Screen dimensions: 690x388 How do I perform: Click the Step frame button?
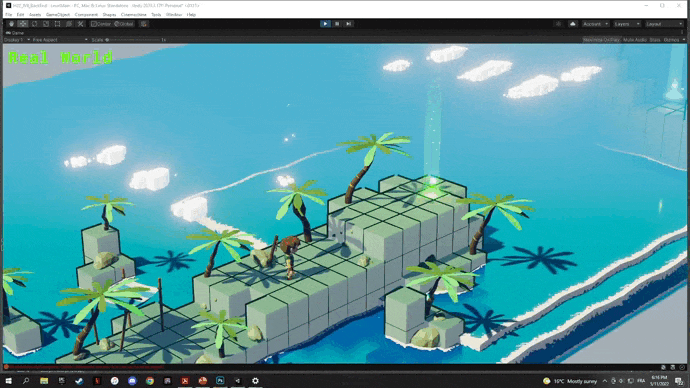pos(348,24)
